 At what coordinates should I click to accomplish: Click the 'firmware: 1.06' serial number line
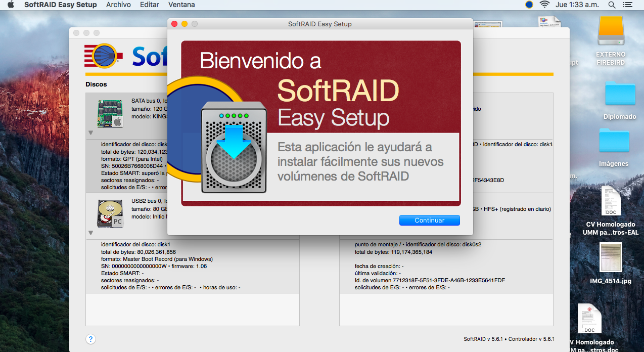coord(154,266)
